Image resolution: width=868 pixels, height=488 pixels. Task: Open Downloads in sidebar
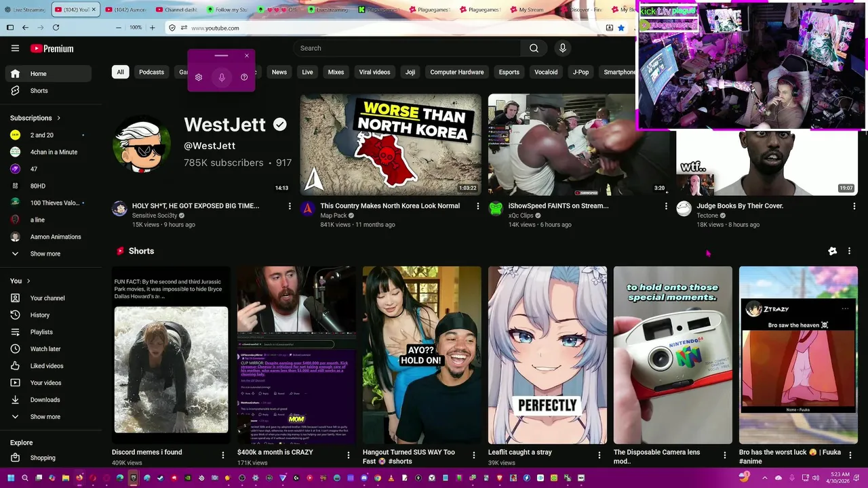[x=48, y=400]
